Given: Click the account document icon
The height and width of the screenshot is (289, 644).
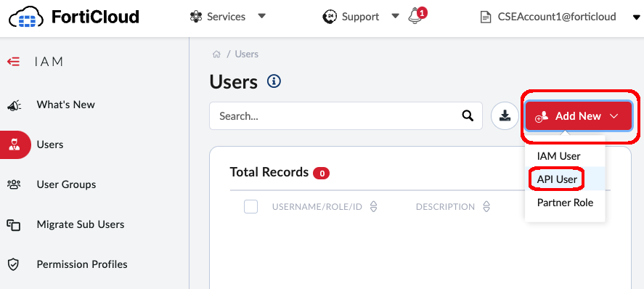Looking at the screenshot, I should pos(486,17).
